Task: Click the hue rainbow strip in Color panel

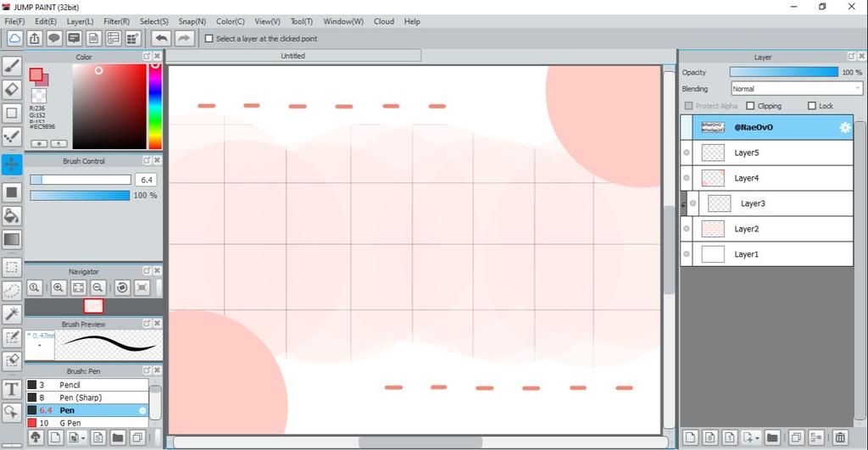Action: coord(155,106)
